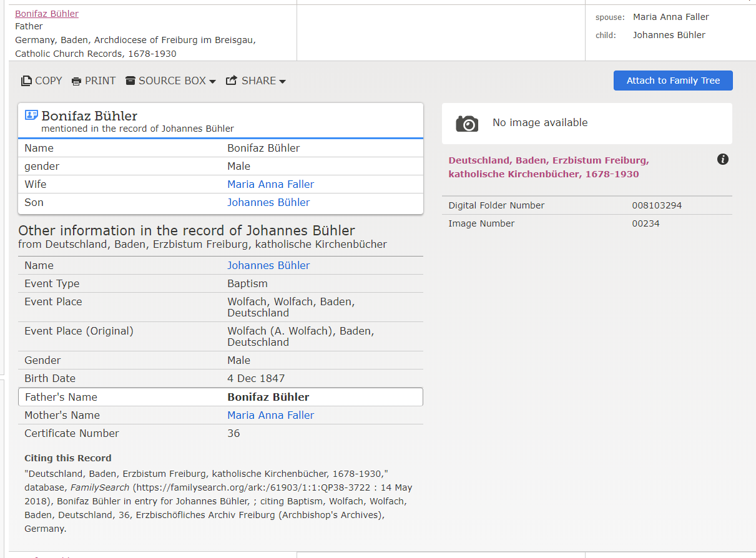The width and height of the screenshot is (756, 558).
Task: Open the collection info circle icon
Action: [x=723, y=159]
